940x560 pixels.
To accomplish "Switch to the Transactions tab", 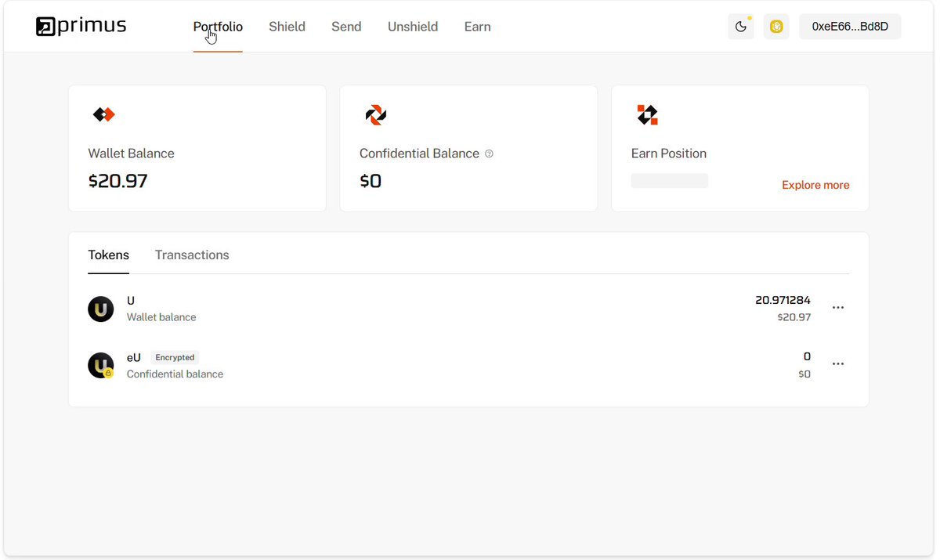I will pyautogui.click(x=192, y=255).
